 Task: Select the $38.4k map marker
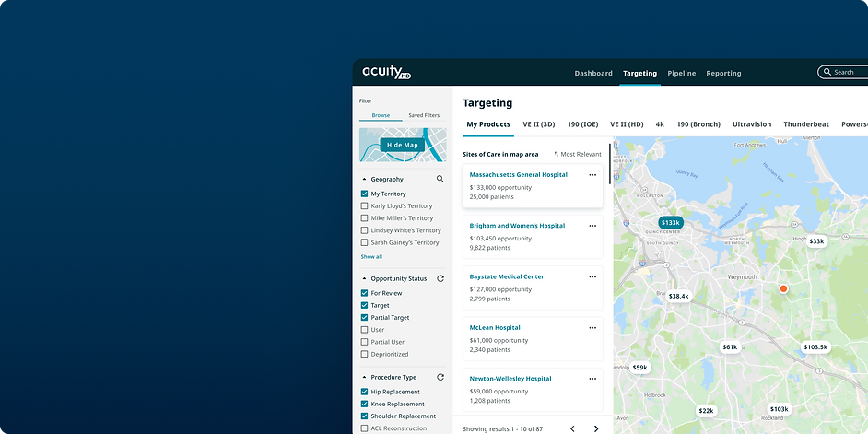[x=678, y=296]
